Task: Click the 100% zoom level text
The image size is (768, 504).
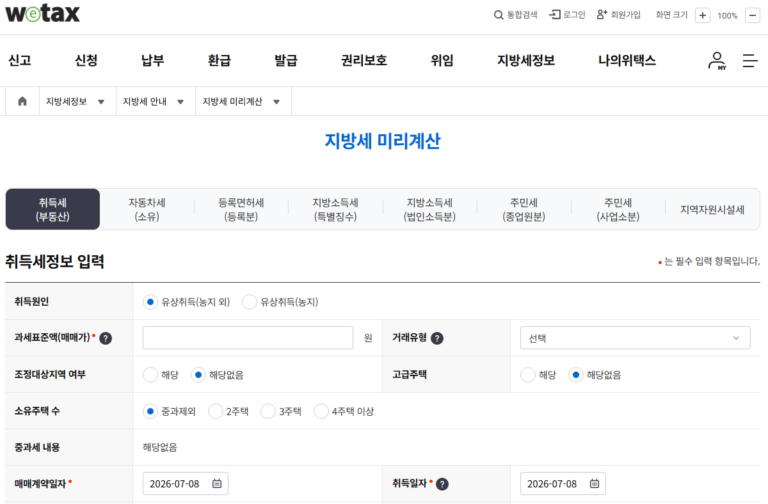Action: tap(727, 16)
